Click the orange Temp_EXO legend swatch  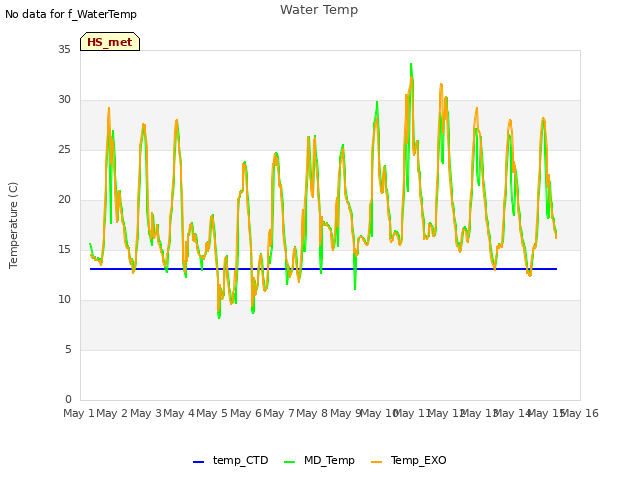pos(376,462)
